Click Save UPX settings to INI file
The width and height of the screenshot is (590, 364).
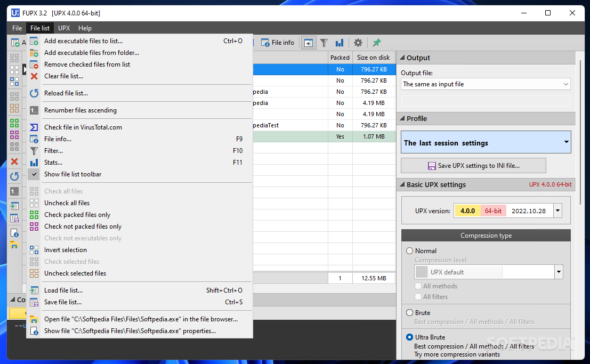(x=473, y=166)
